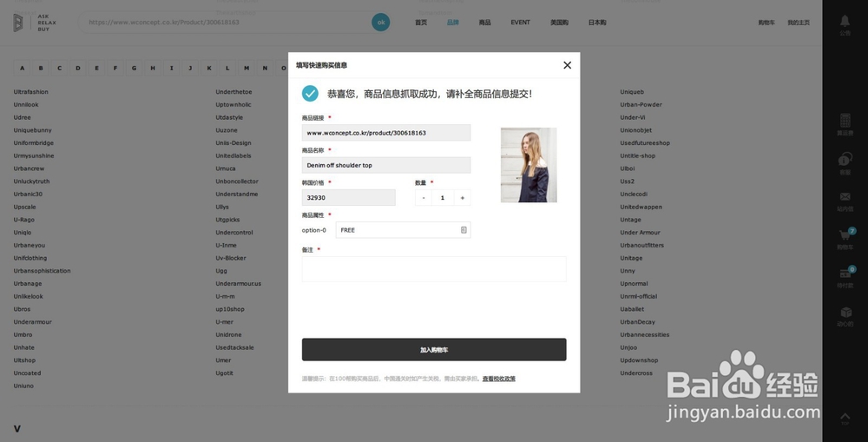Open the 首页 nav item
The image size is (868, 442).
[421, 23]
